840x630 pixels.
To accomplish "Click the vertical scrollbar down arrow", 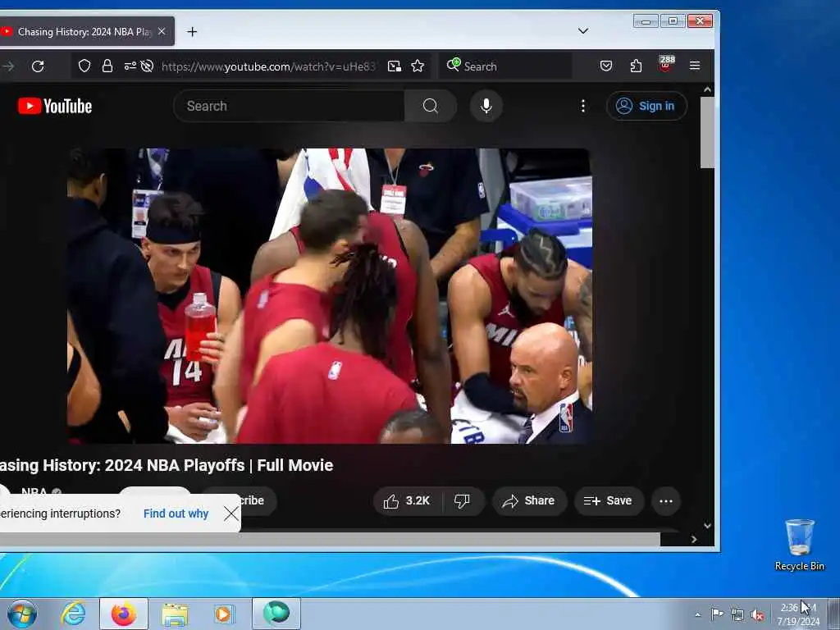I will coord(707,526).
